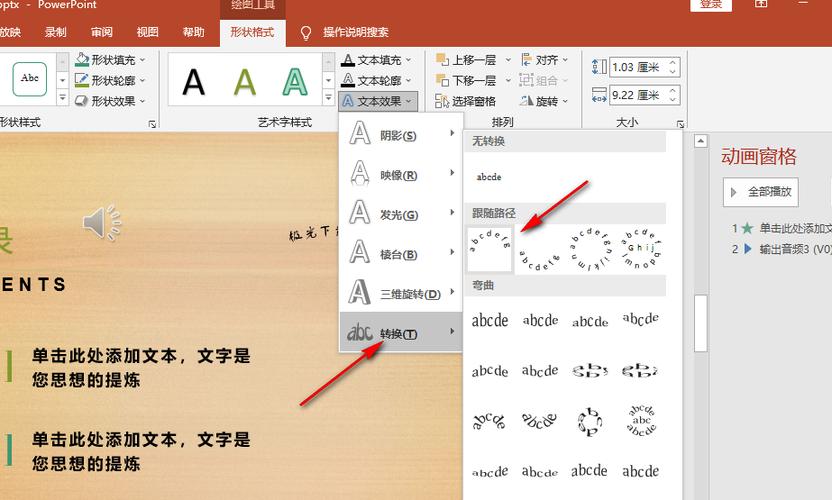Increase shape height with up spinner
Viewport: 832px width, 500px height.
click(673, 62)
